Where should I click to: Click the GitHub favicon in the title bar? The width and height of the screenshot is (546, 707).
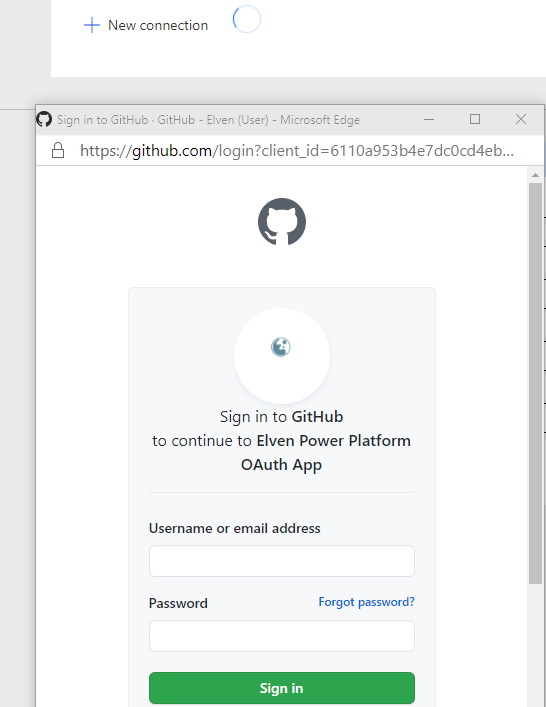coord(44,119)
